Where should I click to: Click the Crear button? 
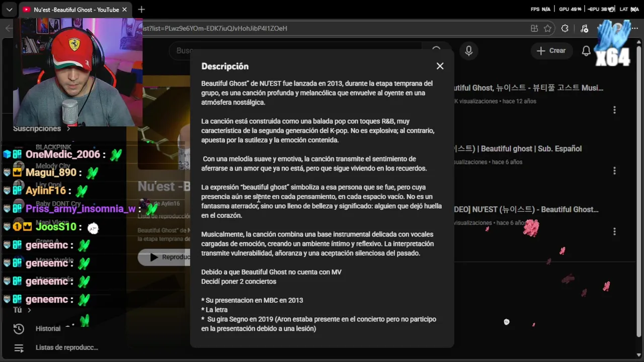(x=551, y=51)
